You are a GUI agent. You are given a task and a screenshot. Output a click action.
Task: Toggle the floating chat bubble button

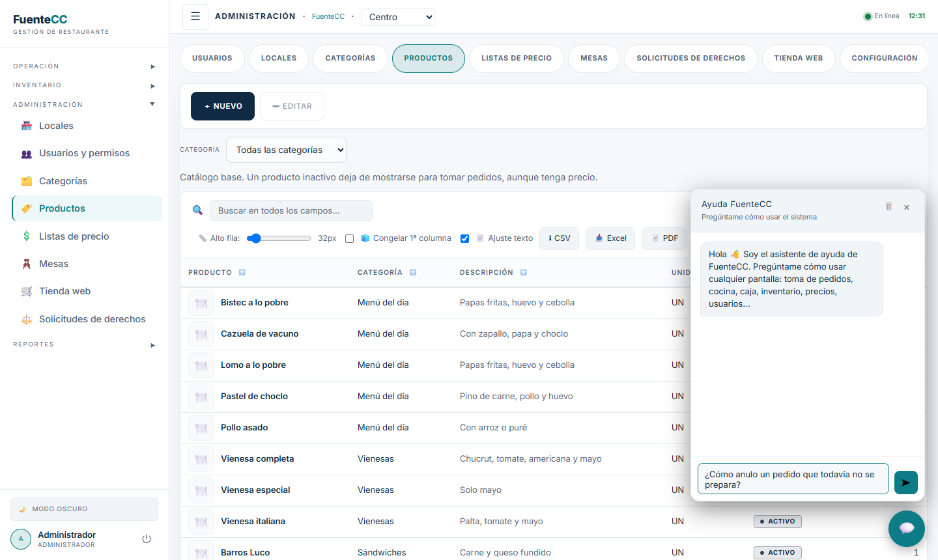tap(907, 529)
